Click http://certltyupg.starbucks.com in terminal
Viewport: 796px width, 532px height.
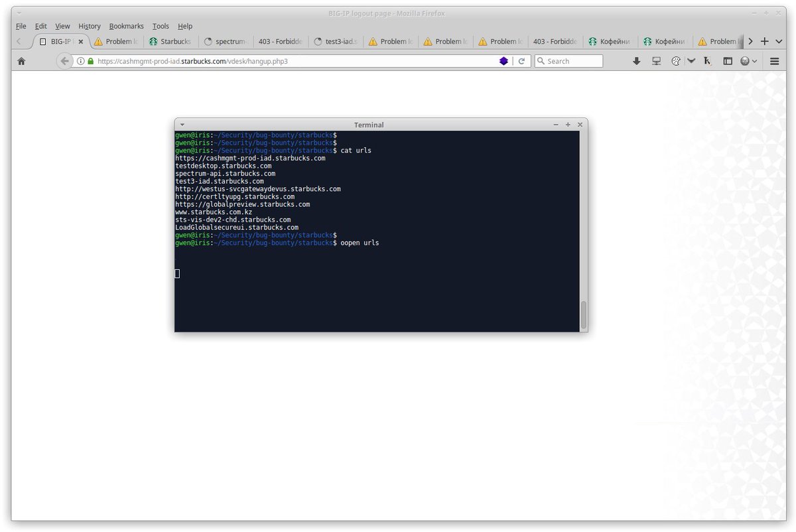pos(235,197)
